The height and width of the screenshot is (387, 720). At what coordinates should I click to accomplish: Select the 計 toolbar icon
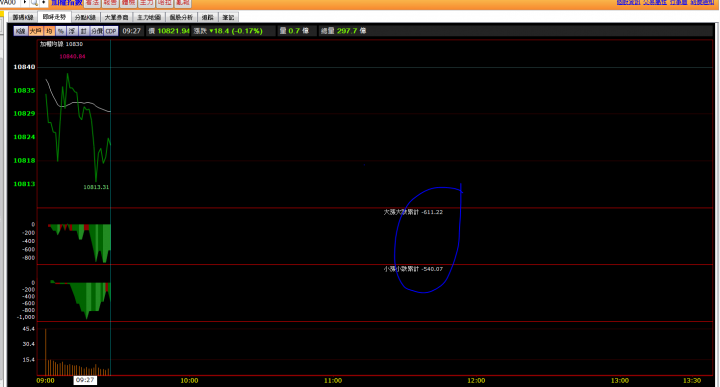[84, 31]
